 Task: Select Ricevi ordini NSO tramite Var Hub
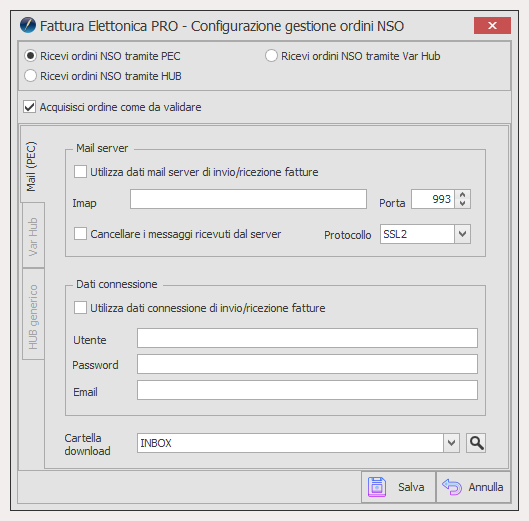[271, 56]
